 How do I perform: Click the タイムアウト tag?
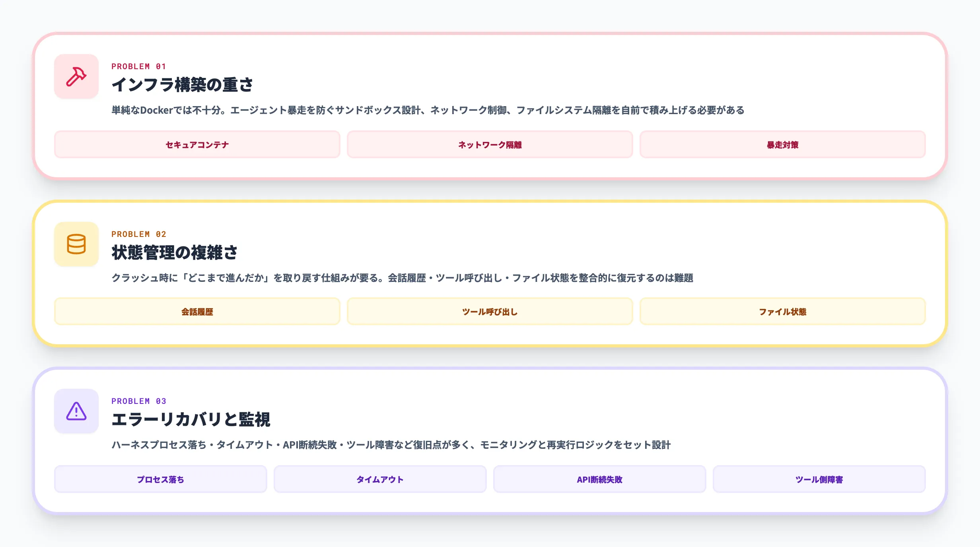(x=379, y=479)
